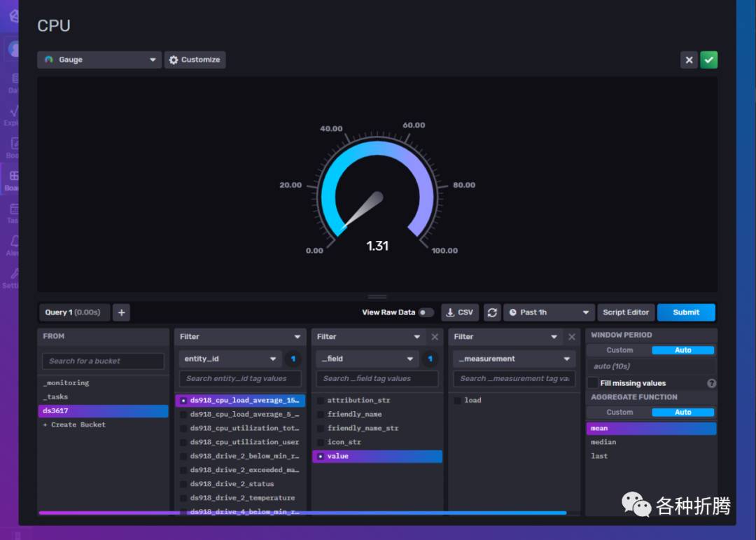Click the Submit button
756x540 pixels.
coord(686,312)
